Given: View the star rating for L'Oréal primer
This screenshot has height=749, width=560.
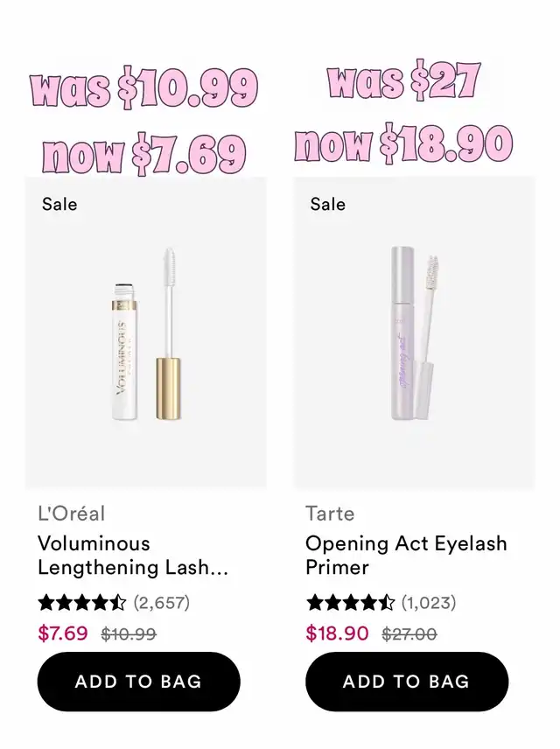Looking at the screenshot, I should point(81,602).
